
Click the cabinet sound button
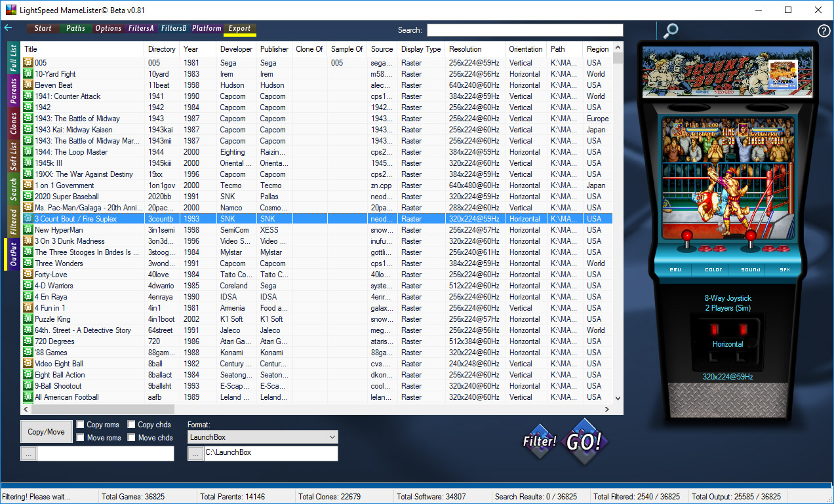pyautogui.click(x=751, y=269)
